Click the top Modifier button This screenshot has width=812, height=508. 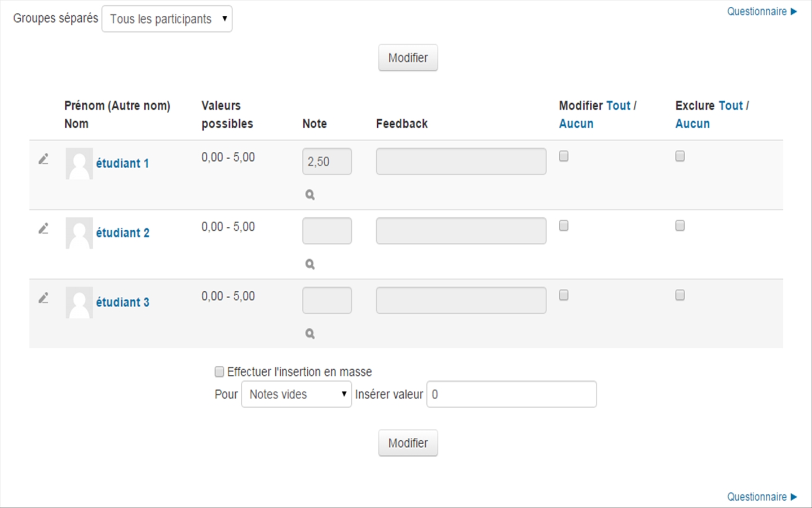point(408,58)
